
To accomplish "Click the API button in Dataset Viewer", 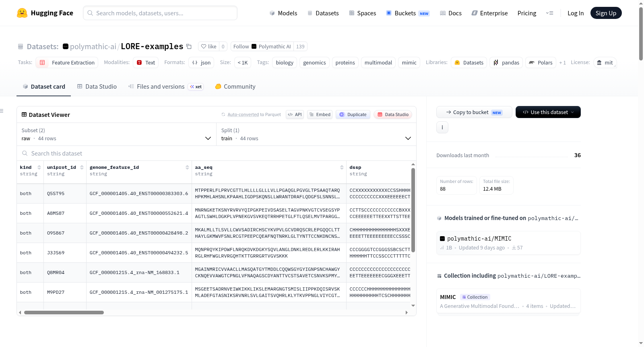I will tap(295, 114).
